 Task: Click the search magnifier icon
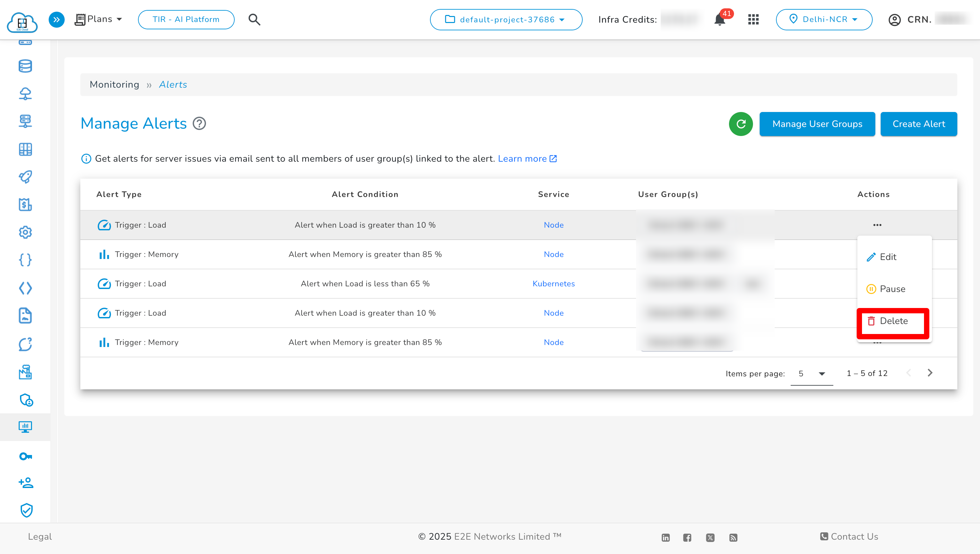click(x=254, y=19)
